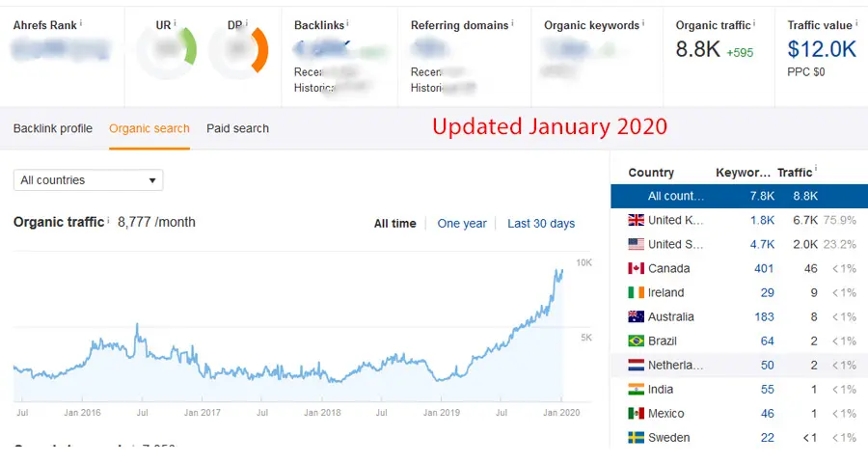
Task: Select the All countries highlighted row
Action: click(x=739, y=196)
